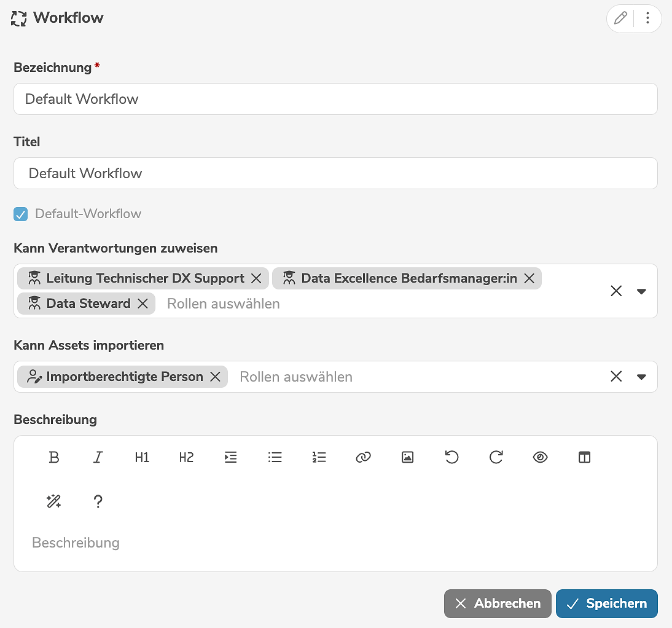Toggle the split layout view icon

[584, 457]
